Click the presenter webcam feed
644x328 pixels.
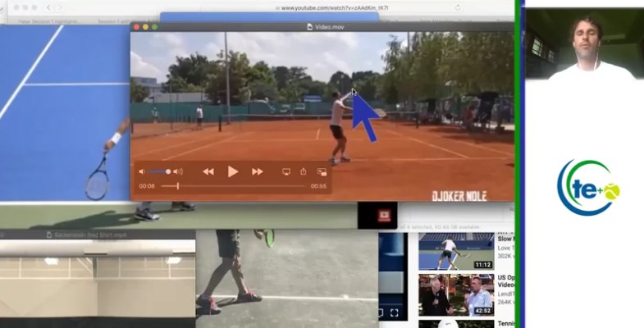click(585, 43)
